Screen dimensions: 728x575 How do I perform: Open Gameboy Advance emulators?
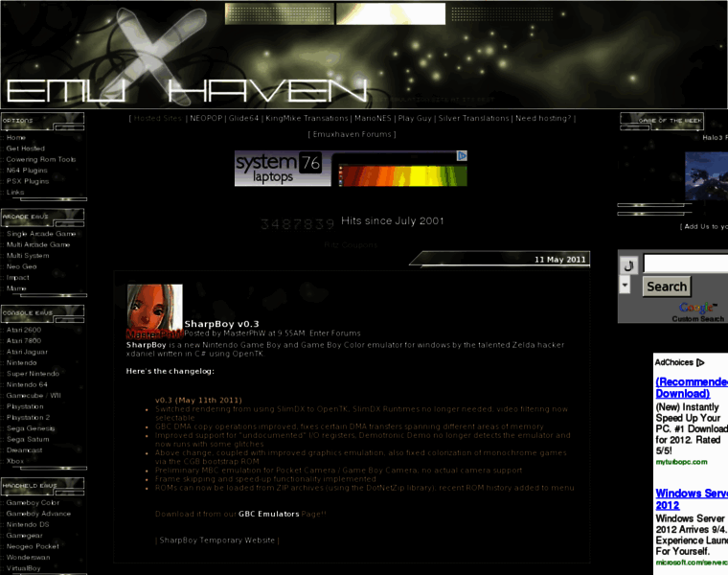coord(38,514)
